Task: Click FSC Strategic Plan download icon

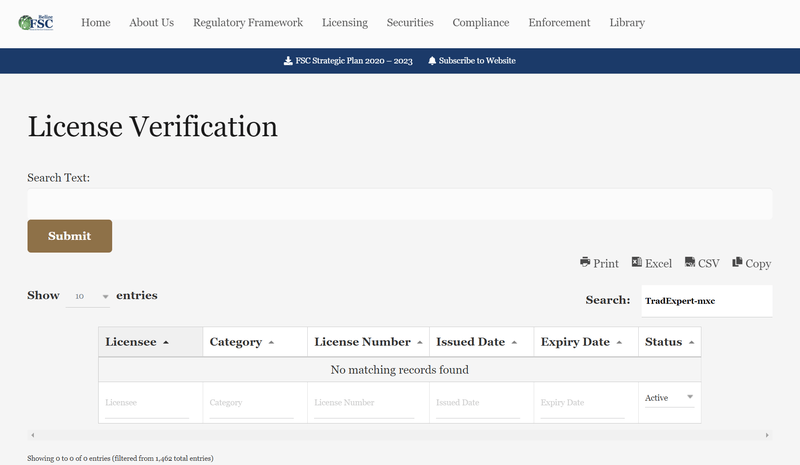Action: tap(288, 61)
